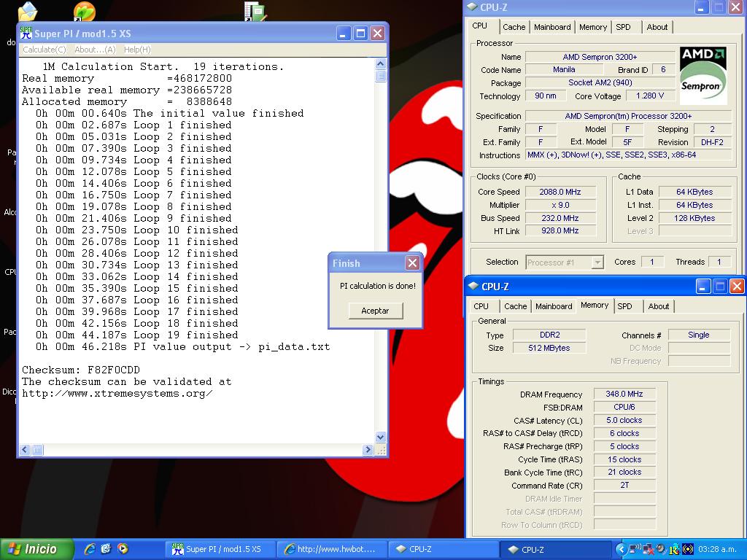The width and height of the screenshot is (747, 560).
Task: Click the Channels # value Single
Action: click(x=698, y=335)
